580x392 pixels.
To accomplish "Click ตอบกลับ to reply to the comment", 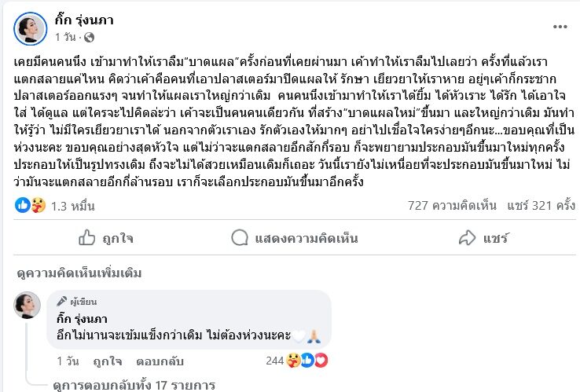I will (158, 361).
